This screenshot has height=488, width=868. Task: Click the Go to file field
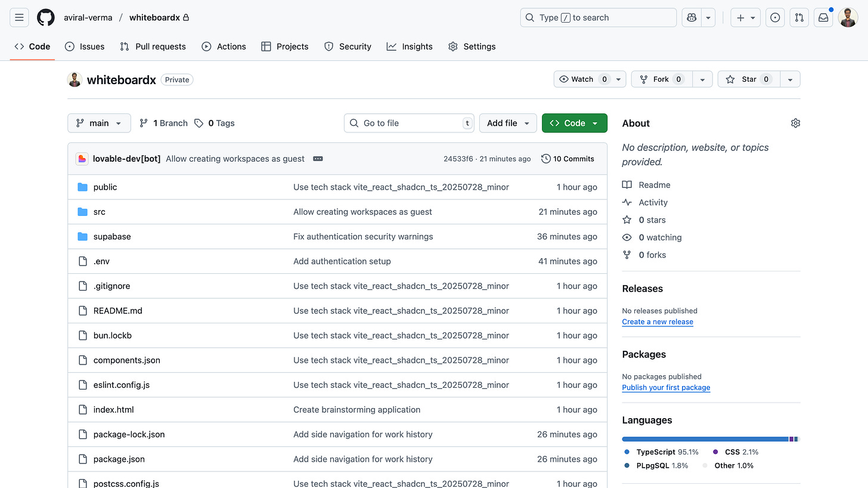click(x=409, y=123)
